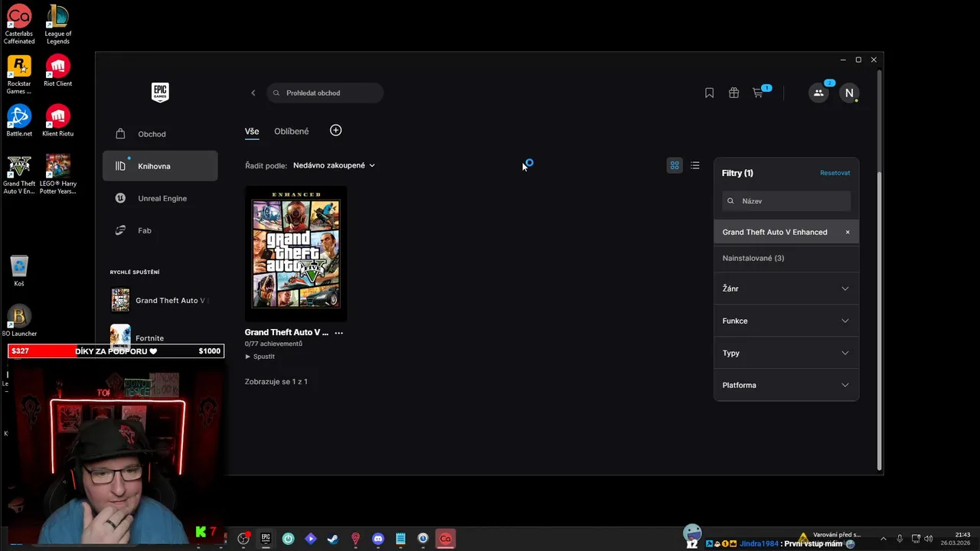Launch Grand Theft Auto V from quick launch
This screenshot has width=980, height=551.
pyautogui.click(x=160, y=300)
